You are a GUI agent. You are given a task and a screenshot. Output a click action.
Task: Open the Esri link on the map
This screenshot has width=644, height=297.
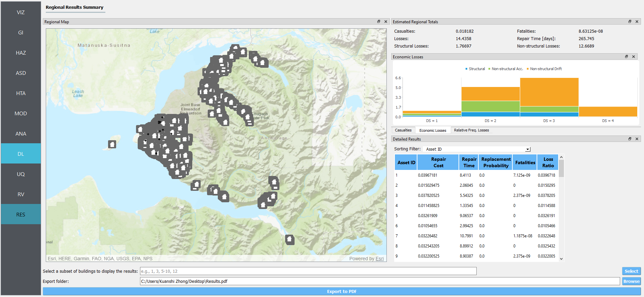click(379, 259)
